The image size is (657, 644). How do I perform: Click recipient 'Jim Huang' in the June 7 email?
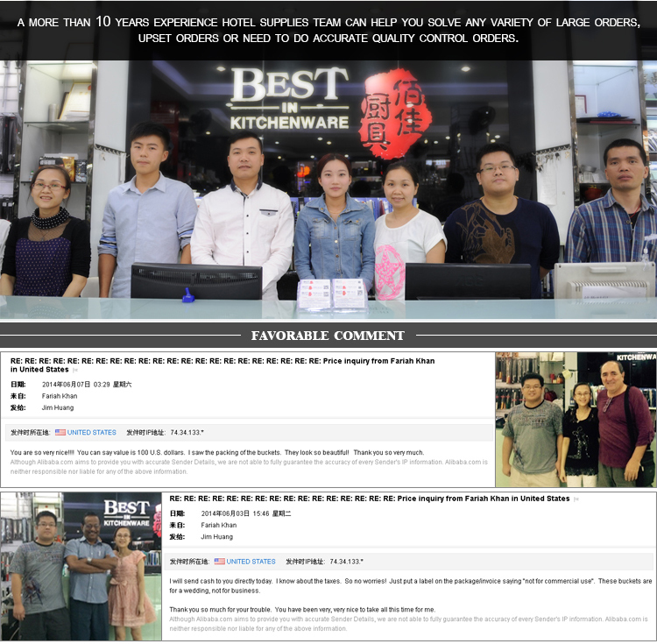pos(58,407)
